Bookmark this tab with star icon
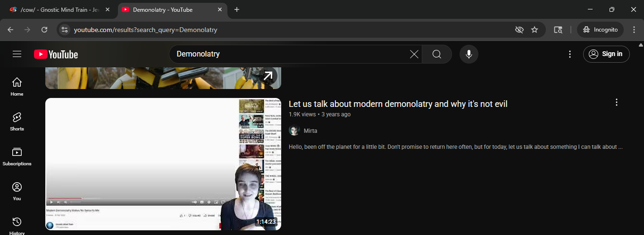 [535, 30]
